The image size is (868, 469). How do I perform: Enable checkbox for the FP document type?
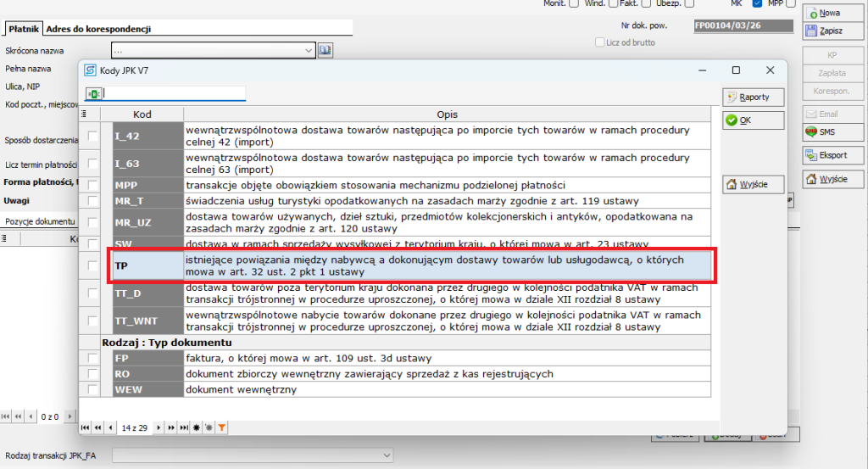coord(92,359)
